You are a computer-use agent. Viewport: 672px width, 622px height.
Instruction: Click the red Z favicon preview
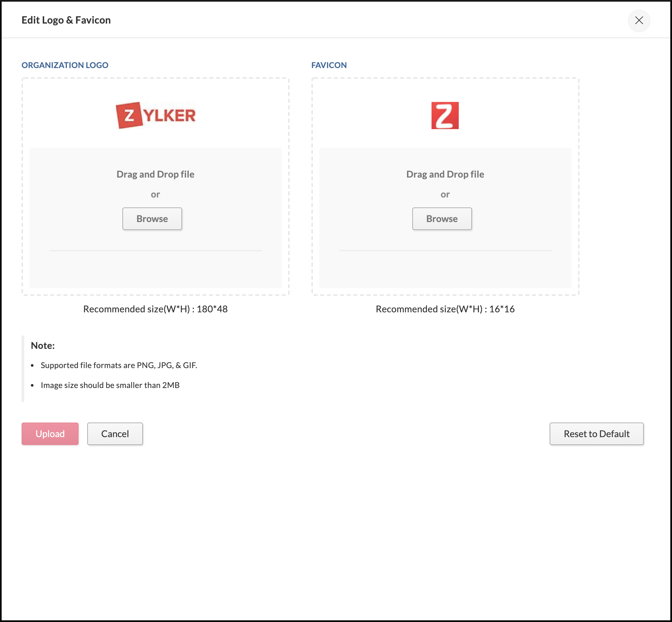tap(445, 116)
